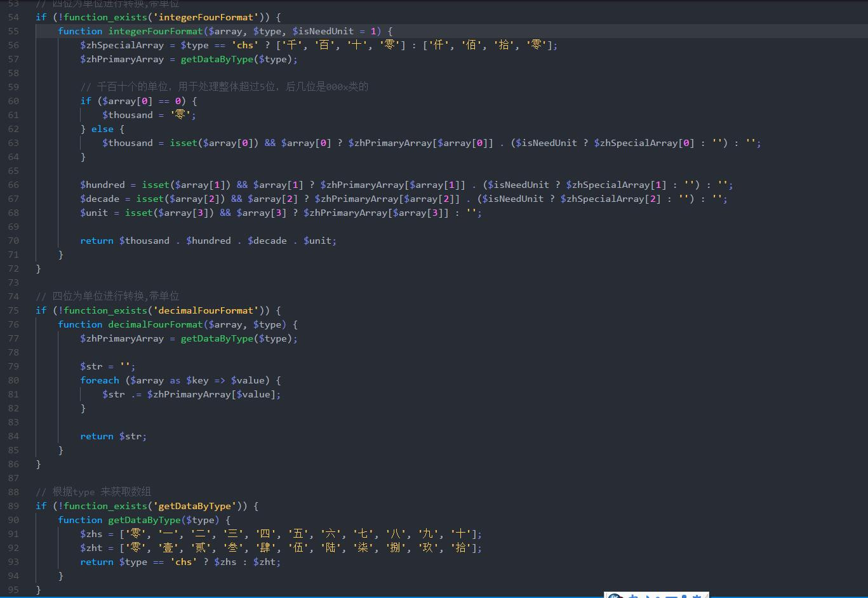Click $decade variable on line 67
Viewport: 868px width, 598px height.
[x=100, y=199]
